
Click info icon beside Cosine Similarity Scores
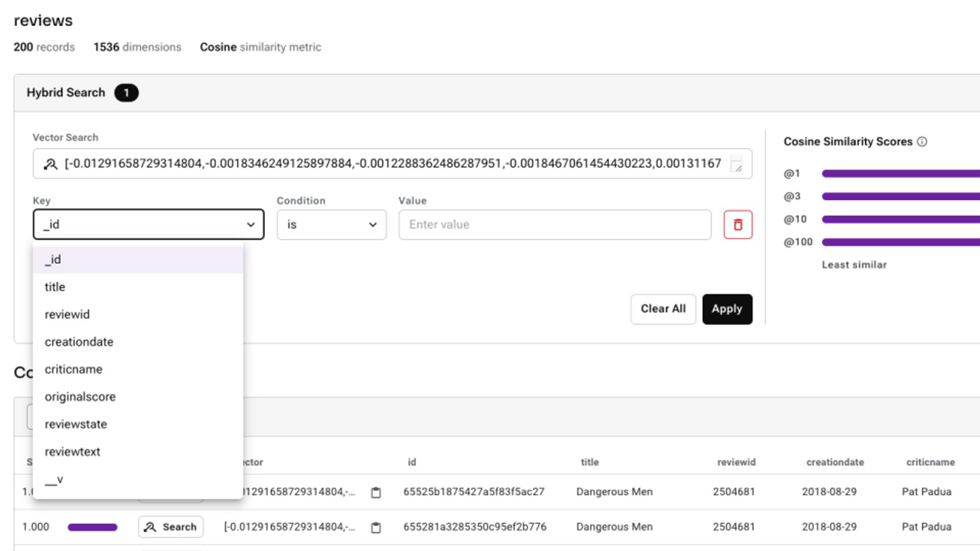click(x=922, y=142)
